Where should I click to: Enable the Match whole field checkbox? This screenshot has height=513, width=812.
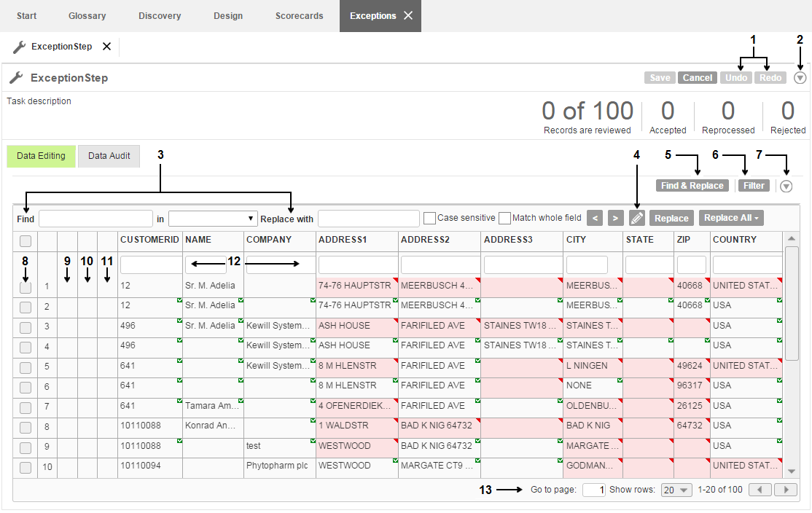pyautogui.click(x=505, y=218)
